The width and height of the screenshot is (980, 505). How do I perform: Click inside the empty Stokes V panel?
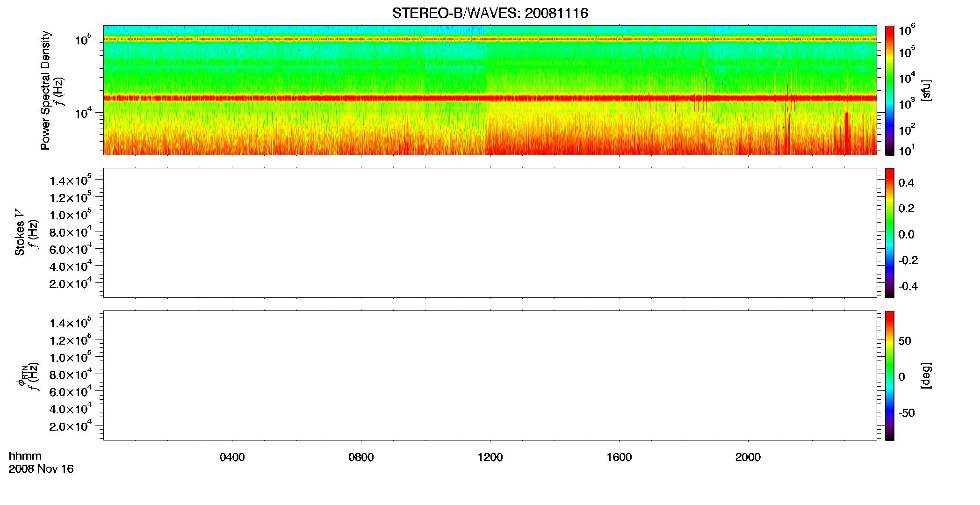[490, 233]
